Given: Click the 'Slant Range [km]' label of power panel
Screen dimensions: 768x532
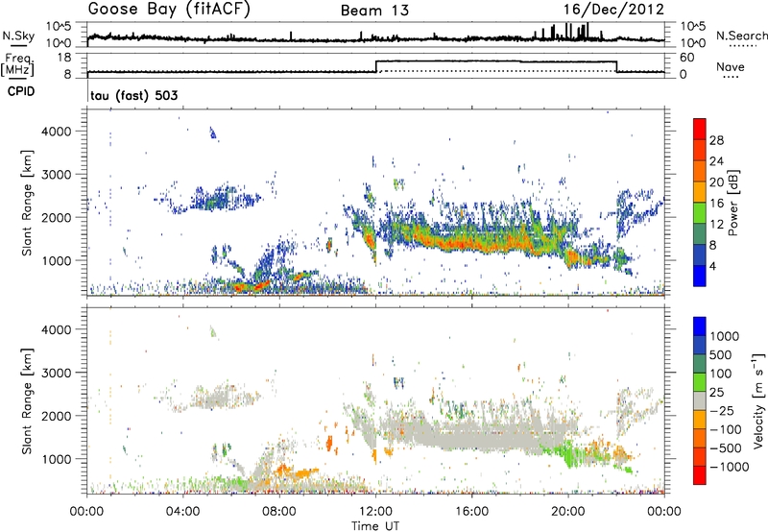Looking at the screenshot, I should [26, 203].
